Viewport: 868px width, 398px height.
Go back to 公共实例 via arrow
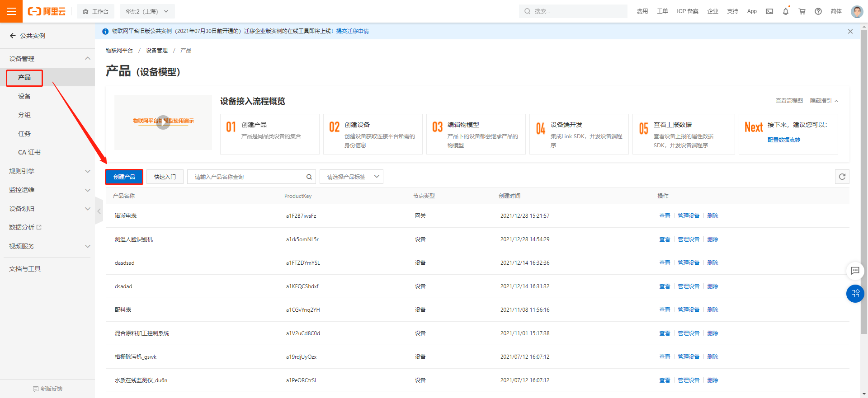pyautogui.click(x=13, y=36)
